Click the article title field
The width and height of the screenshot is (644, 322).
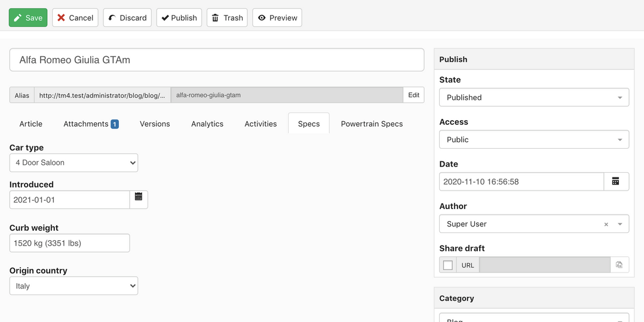coord(217,60)
